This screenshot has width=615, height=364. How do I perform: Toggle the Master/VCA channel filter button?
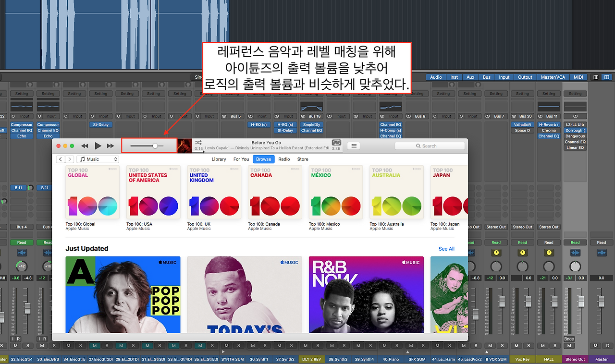point(554,77)
